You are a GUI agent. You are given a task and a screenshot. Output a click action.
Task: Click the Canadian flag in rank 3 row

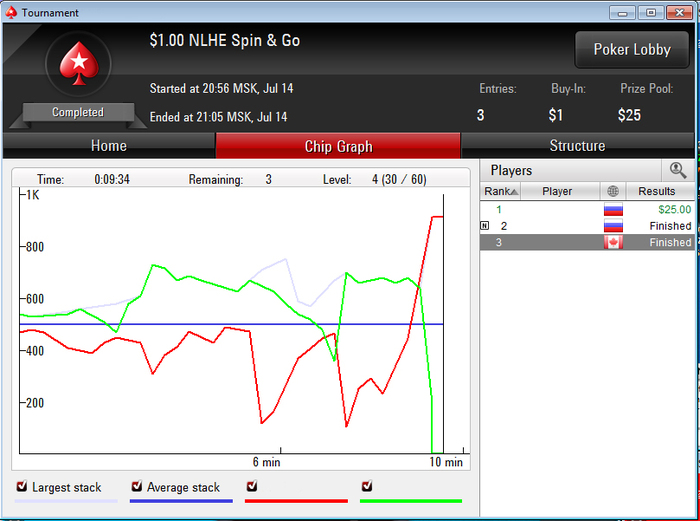click(x=613, y=242)
